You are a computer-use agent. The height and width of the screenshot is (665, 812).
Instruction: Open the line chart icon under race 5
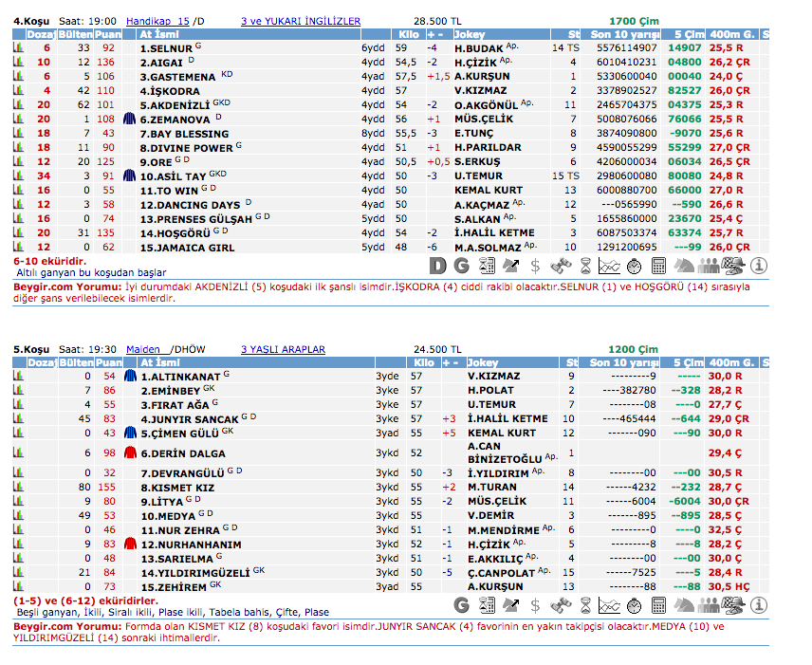(610, 604)
